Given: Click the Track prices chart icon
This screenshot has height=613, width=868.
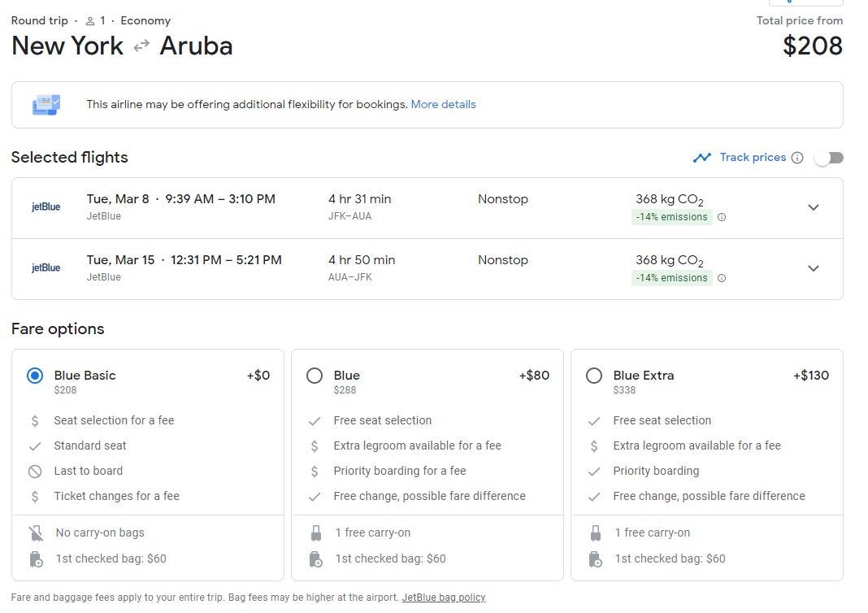Looking at the screenshot, I should coord(701,158).
